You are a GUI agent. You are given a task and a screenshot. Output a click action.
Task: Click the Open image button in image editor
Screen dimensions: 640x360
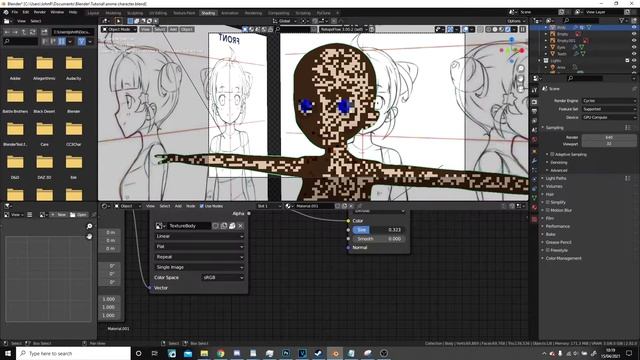click(79, 215)
